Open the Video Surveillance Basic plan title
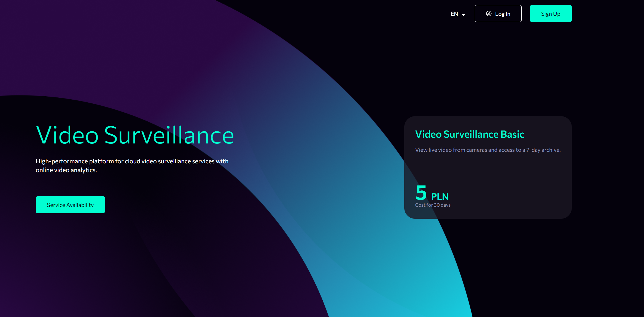The height and width of the screenshot is (317, 644). [470, 134]
